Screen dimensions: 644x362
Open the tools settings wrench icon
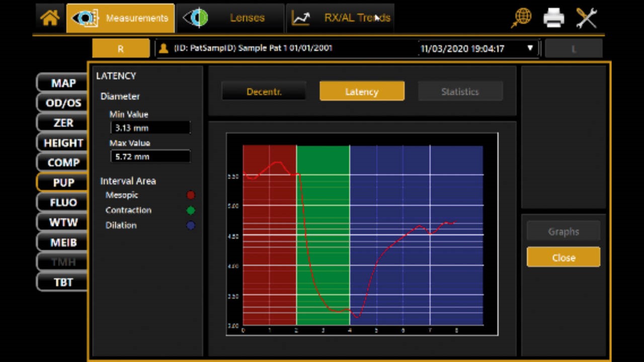(x=586, y=18)
